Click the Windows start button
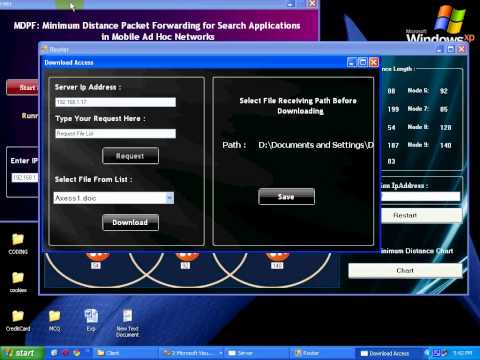 (x=22, y=353)
